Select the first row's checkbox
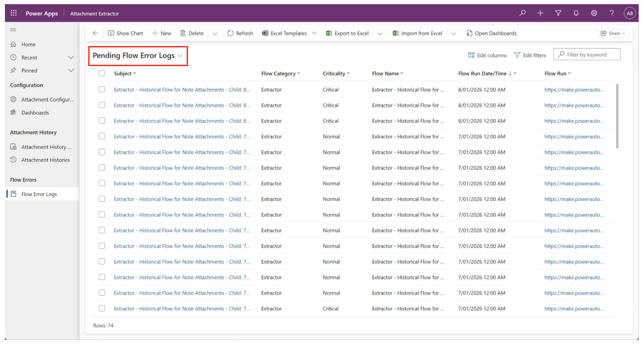The image size is (644, 344). (102, 89)
